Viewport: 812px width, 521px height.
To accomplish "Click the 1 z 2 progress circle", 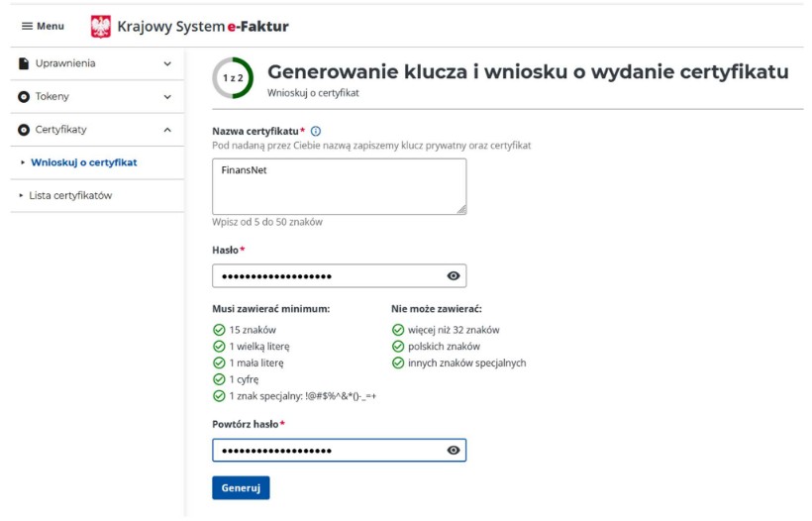I will (x=233, y=78).
